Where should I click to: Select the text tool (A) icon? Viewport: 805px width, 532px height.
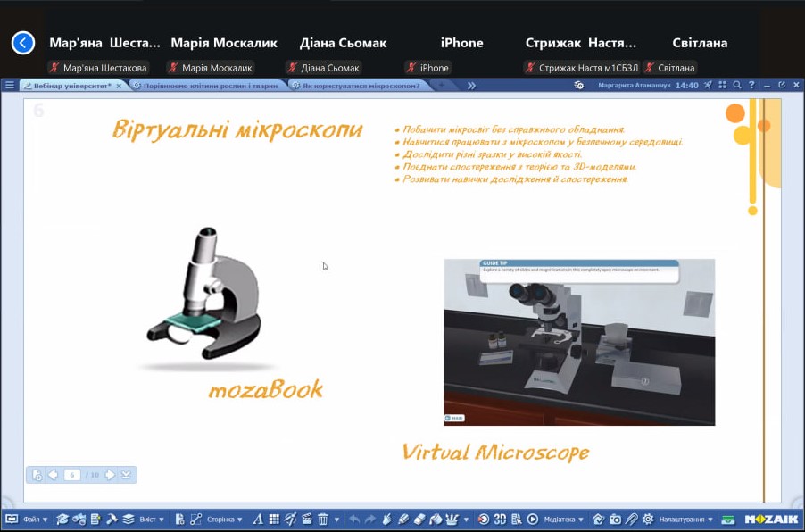(258, 519)
